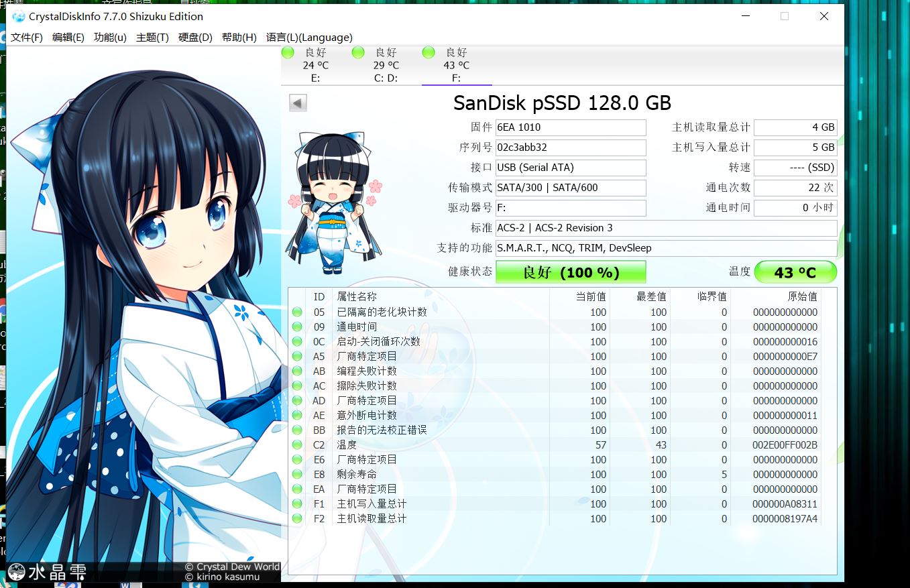Open the 硬盘(D) menu

(195, 38)
